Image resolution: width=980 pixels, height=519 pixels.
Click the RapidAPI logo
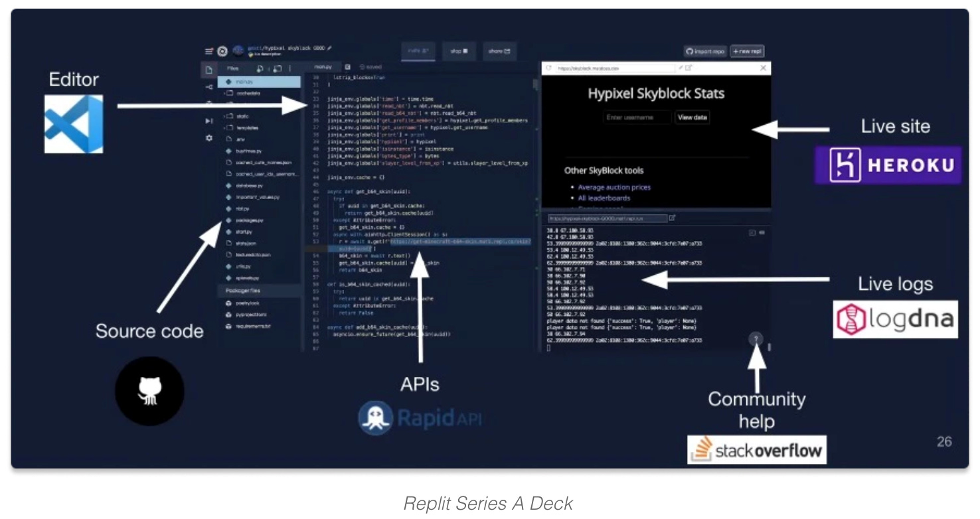[x=420, y=417]
